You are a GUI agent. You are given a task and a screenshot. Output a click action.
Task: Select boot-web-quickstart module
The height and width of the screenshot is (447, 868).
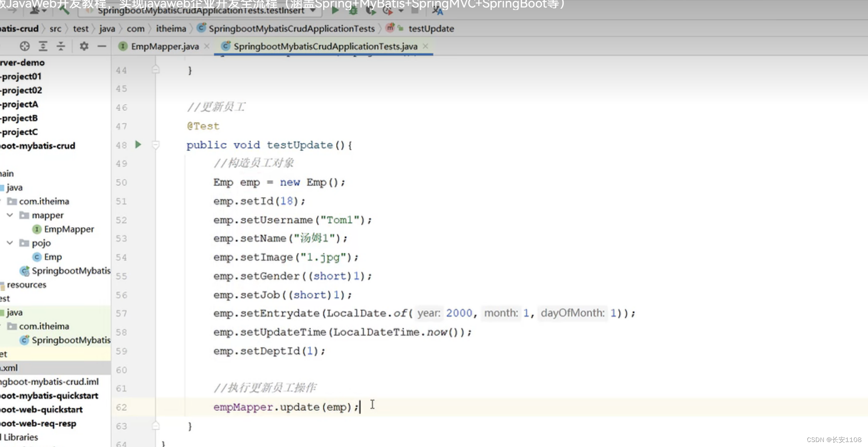point(41,410)
